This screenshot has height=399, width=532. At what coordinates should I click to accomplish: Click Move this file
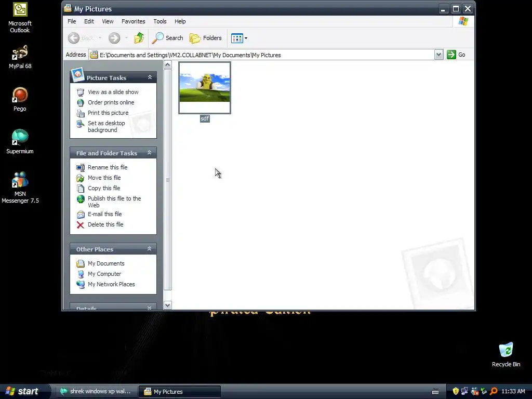click(104, 178)
